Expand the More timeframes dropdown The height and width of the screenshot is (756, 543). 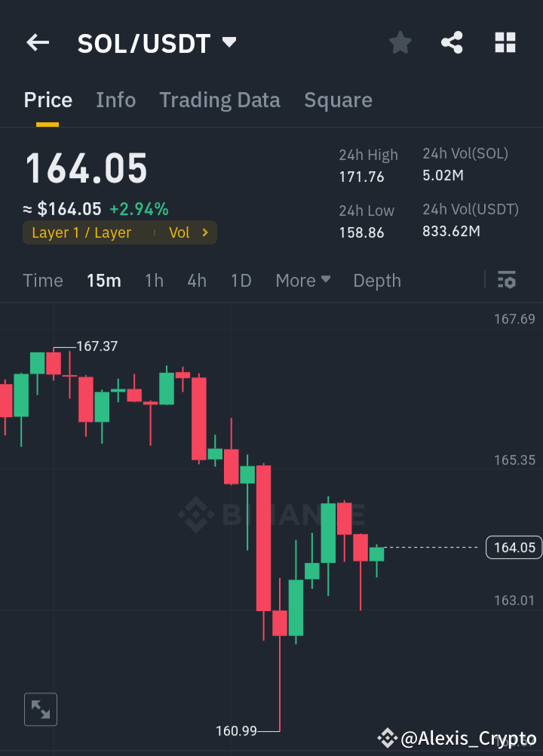(x=302, y=280)
